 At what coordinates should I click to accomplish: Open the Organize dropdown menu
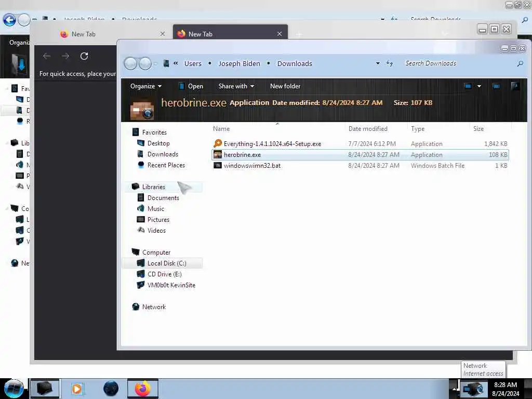click(146, 86)
